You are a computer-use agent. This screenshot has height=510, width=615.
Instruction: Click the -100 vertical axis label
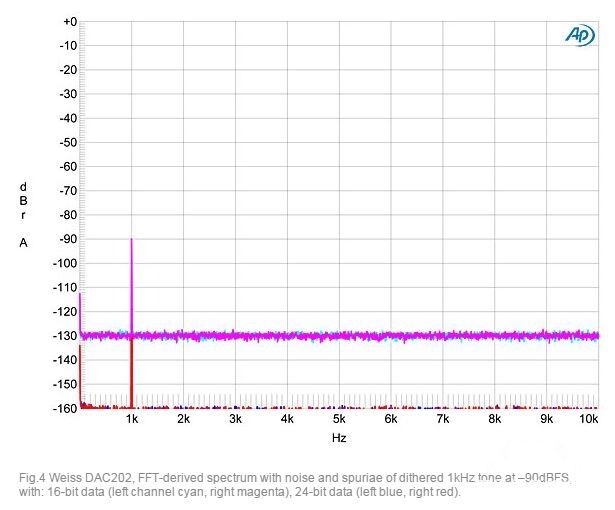(65, 263)
